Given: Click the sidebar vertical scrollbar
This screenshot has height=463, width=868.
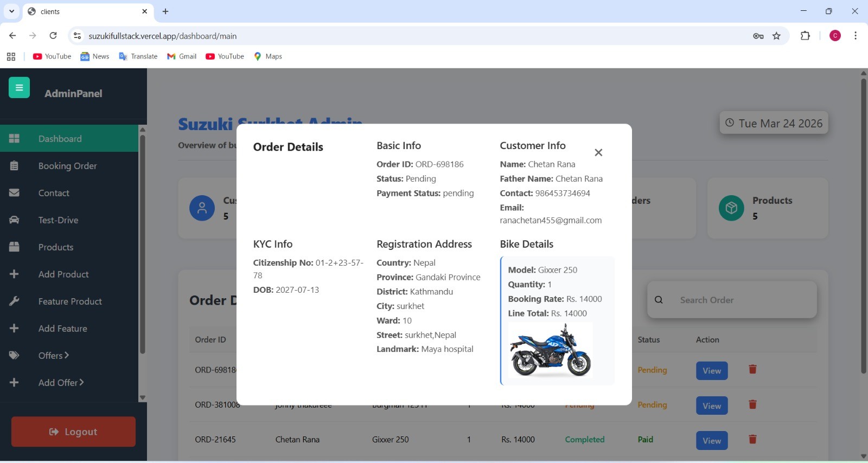Looking at the screenshot, I should point(143,244).
